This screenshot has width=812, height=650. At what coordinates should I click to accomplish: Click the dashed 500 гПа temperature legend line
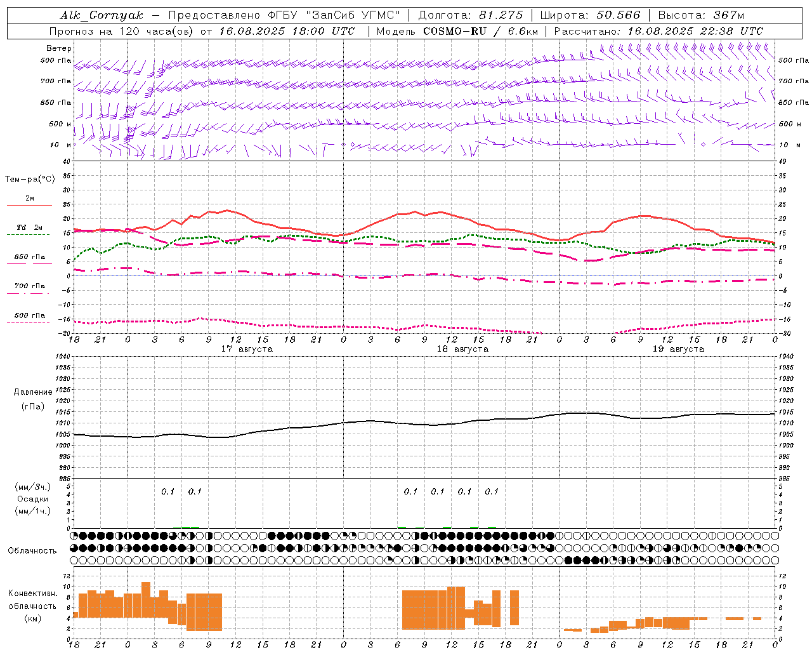[28, 323]
